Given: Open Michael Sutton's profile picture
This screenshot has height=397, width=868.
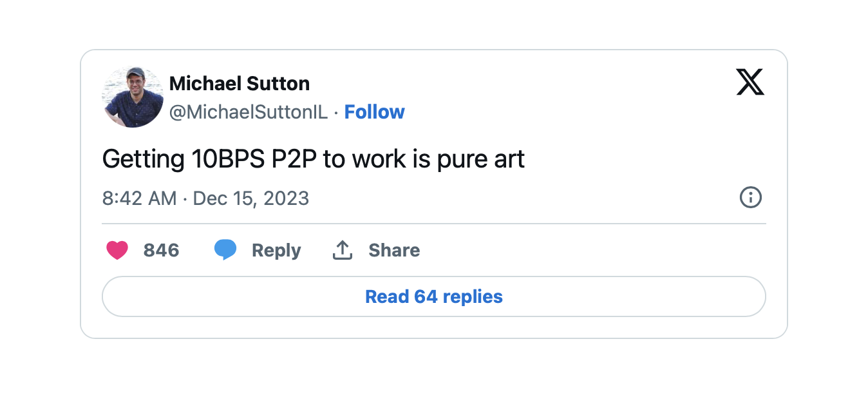Looking at the screenshot, I should [x=133, y=97].
